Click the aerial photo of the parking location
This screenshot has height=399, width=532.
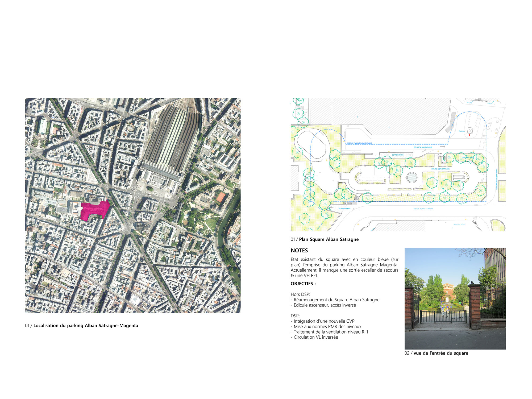point(133,206)
